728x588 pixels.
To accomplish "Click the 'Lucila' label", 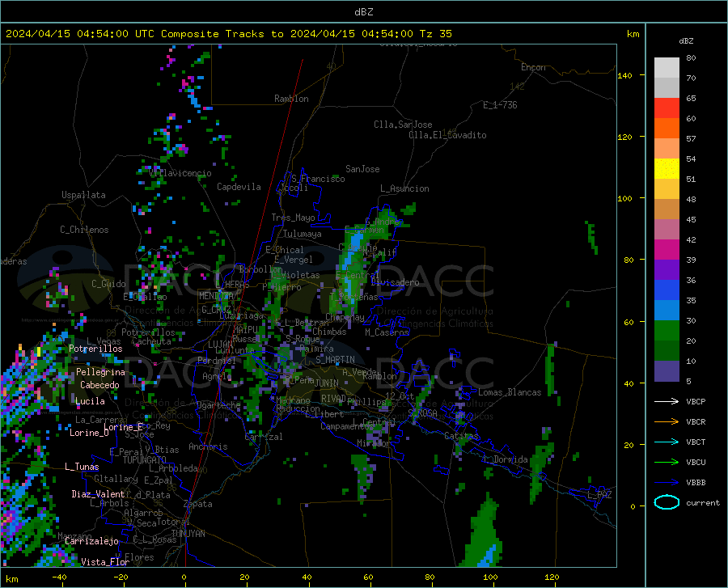I will (x=90, y=401).
